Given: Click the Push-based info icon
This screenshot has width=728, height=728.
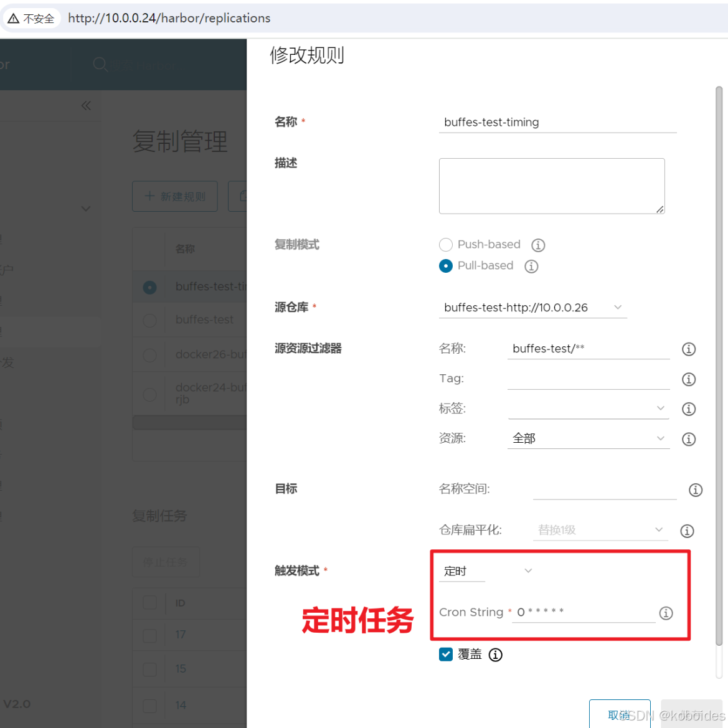Looking at the screenshot, I should coord(538,245).
